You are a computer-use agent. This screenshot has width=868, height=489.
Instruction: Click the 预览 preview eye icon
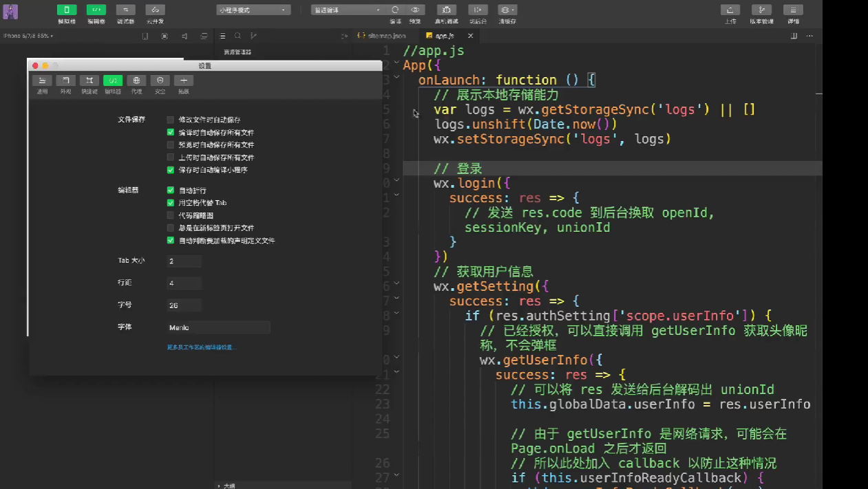tap(415, 10)
